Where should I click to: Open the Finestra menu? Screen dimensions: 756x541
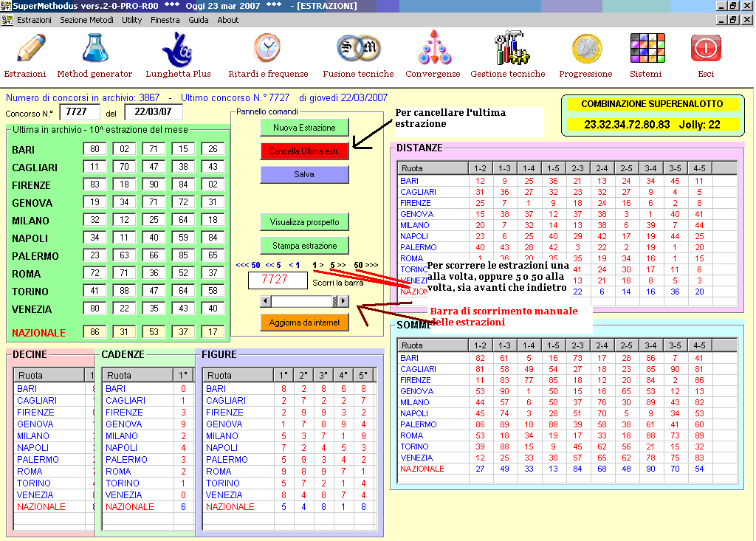[165, 20]
